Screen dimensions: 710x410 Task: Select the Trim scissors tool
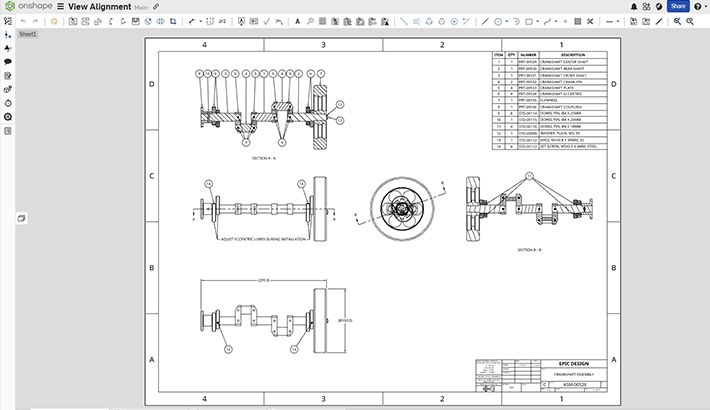point(590,21)
